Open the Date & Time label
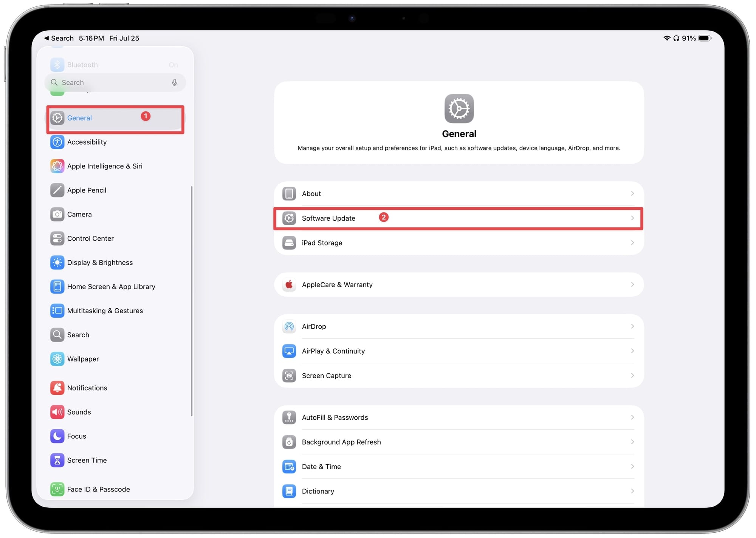The height and width of the screenshot is (538, 756). pyautogui.click(x=321, y=467)
